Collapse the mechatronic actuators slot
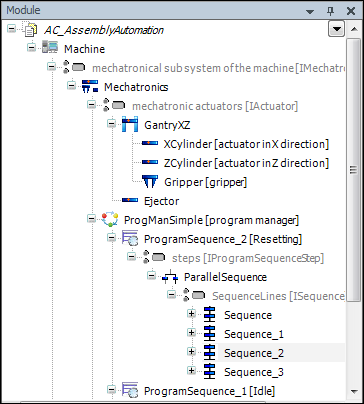 91,105
